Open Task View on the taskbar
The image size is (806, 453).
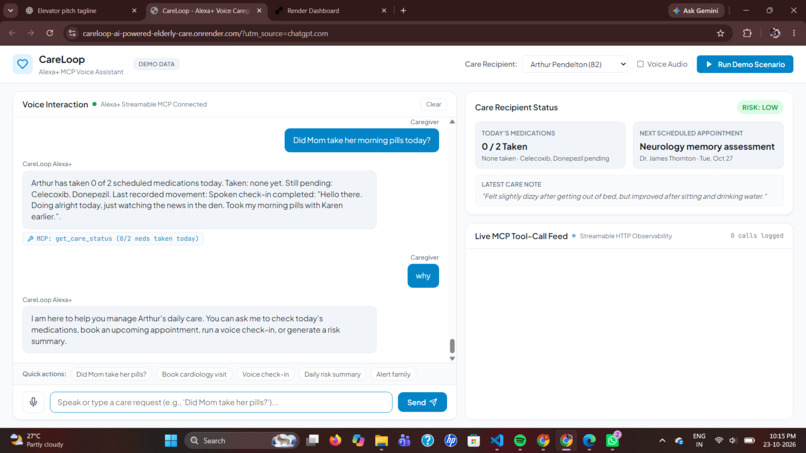tap(312, 440)
